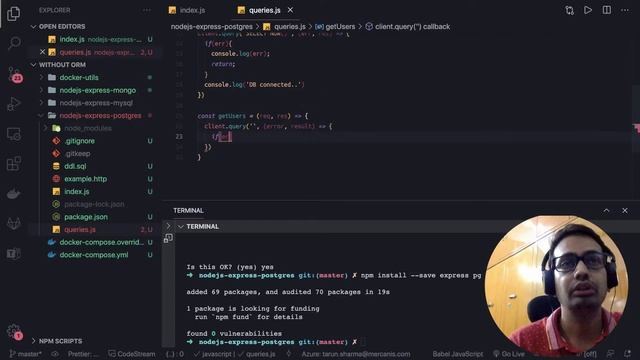Viewport: 640px width, 360px height.
Task: Open the Teams-style icon in activity bar
Action: (x=14, y=253)
